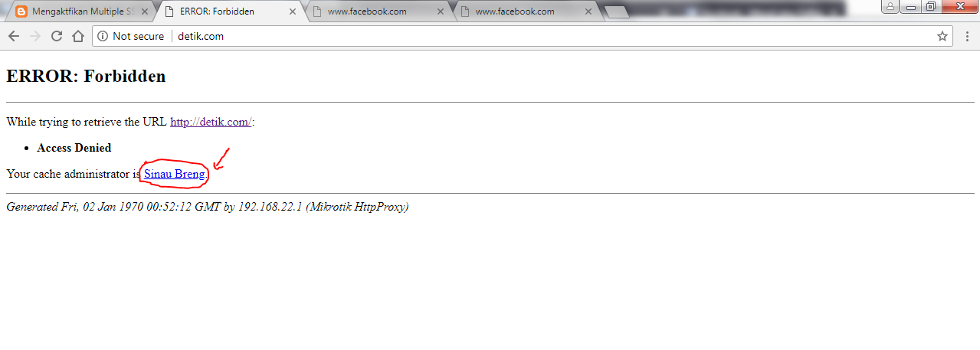The image size is (980, 350).
Task: Switch to Mengaktifkan Multiple SS tab
Action: [x=77, y=11]
